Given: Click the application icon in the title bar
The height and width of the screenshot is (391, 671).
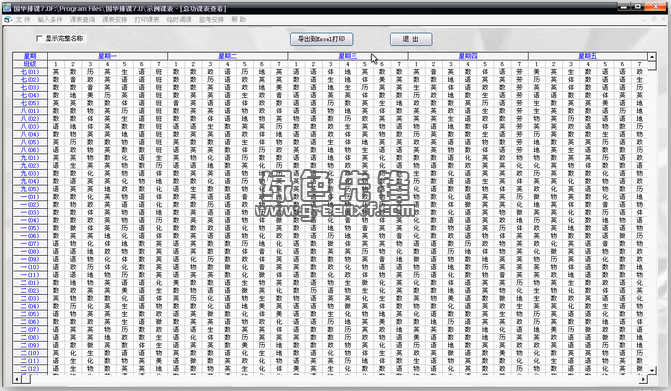Looking at the screenshot, I should [x=6, y=8].
